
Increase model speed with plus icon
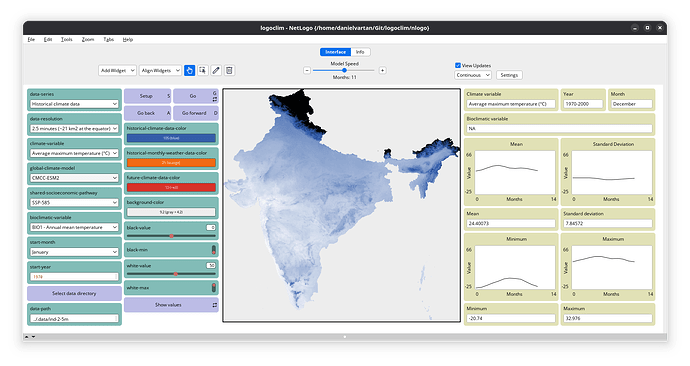pos(382,70)
